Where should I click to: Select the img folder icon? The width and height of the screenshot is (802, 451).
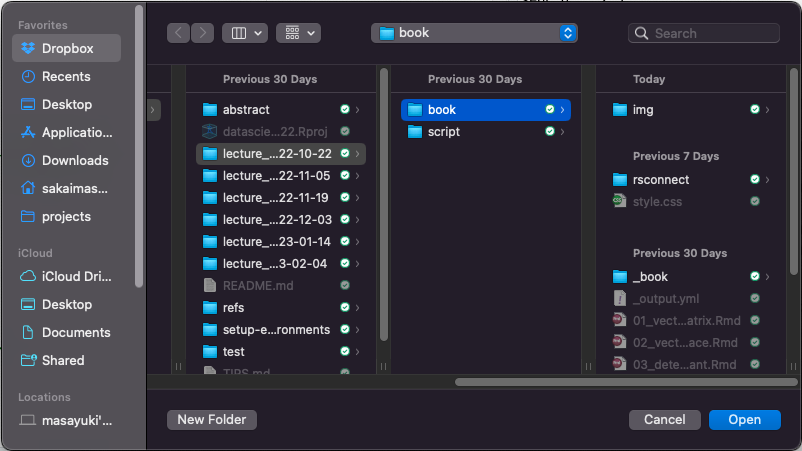(x=620, y=110)
